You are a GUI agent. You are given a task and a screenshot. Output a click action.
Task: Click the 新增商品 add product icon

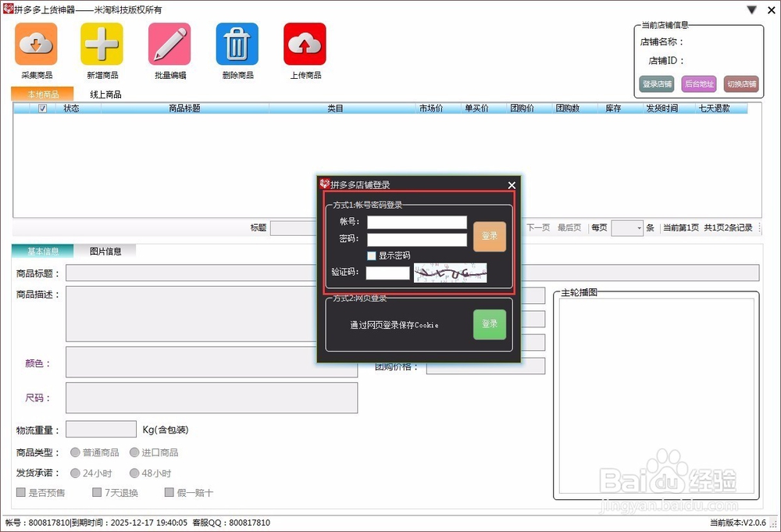102,44
